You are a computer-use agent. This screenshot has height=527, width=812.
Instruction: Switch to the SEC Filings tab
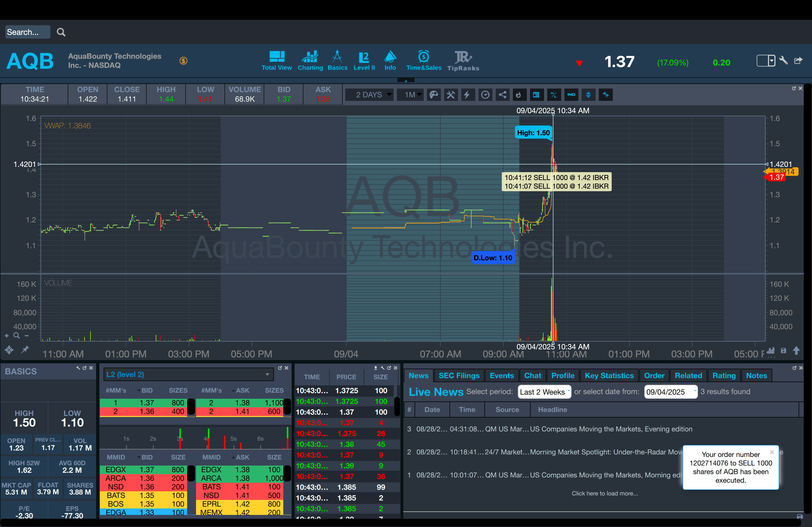(x=459, y=376)
